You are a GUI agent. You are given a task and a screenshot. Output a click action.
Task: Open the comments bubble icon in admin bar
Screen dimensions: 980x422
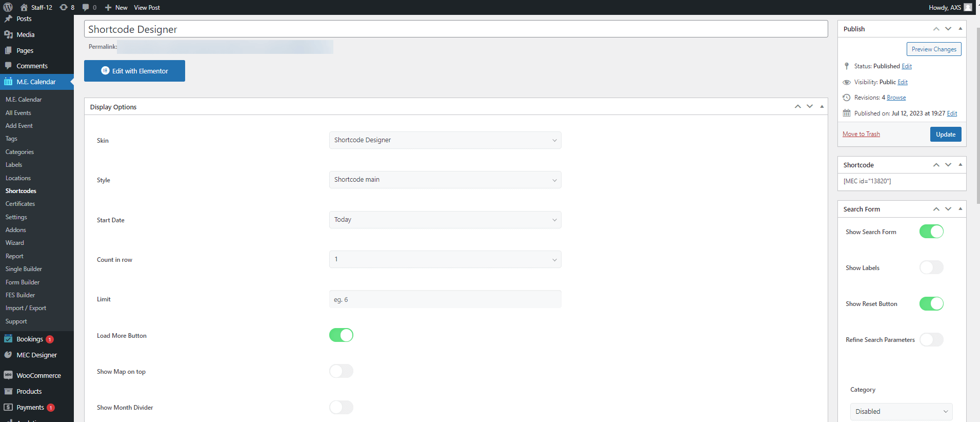tap(86, 7)
